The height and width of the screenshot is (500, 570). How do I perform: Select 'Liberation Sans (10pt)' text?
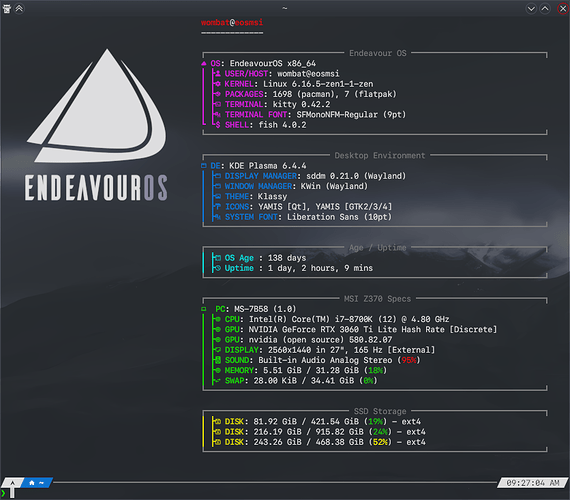[x=340, y=217]
